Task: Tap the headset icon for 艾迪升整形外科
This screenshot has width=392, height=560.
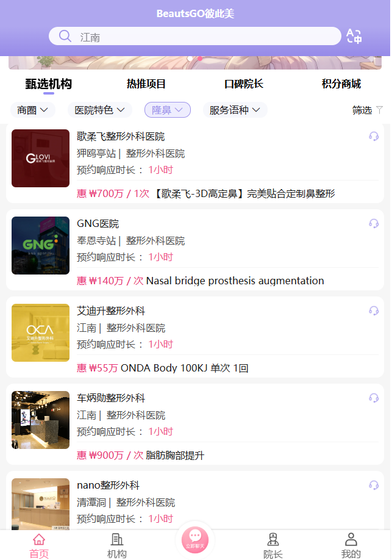Action: click(x=374, y=311)
